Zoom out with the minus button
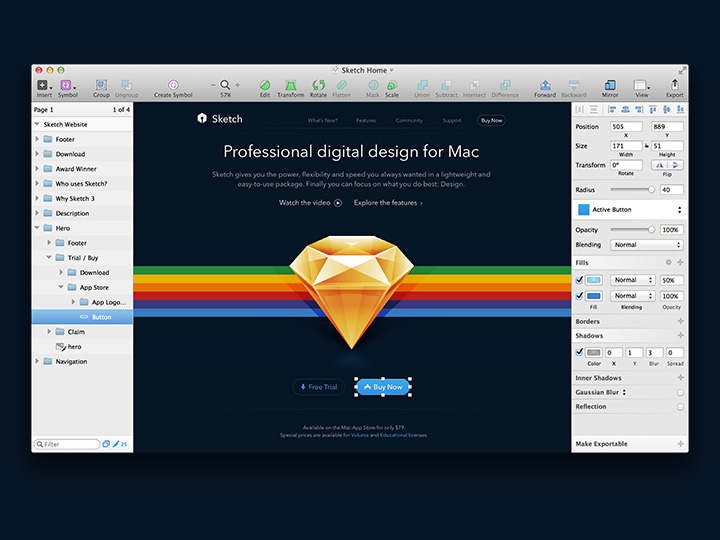The image size is (720, 540). (x=213, y=85)
